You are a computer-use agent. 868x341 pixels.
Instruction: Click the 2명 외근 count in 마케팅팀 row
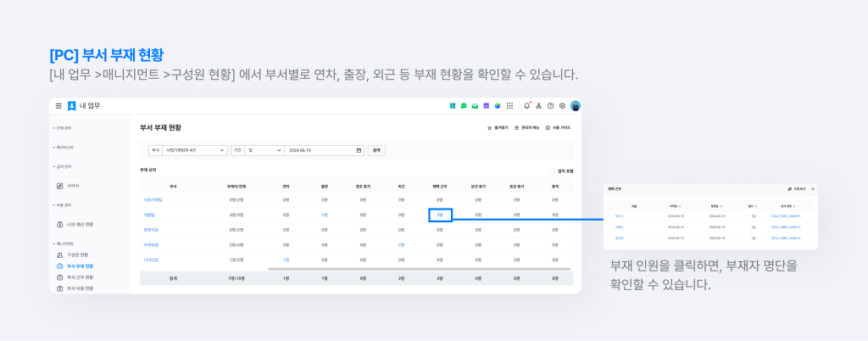pos(401,244)
